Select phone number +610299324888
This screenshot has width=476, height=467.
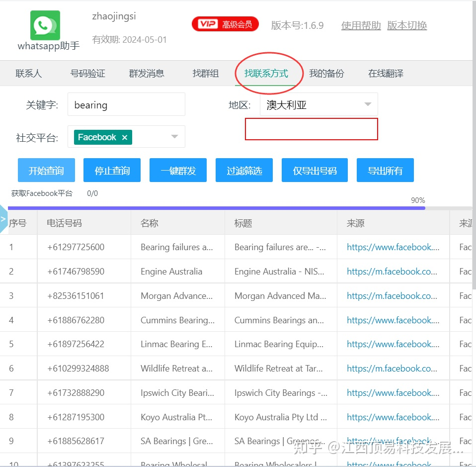click(x=78, y=368)
